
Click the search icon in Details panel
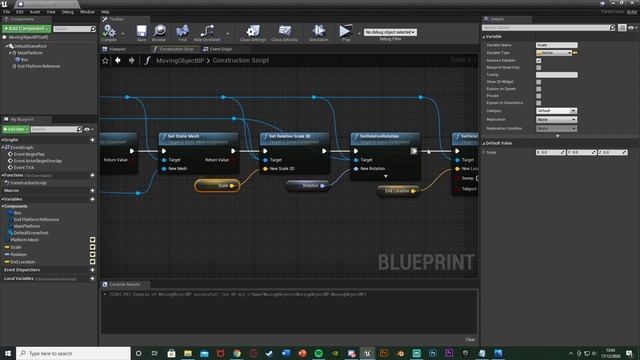(x=612, y=28)
